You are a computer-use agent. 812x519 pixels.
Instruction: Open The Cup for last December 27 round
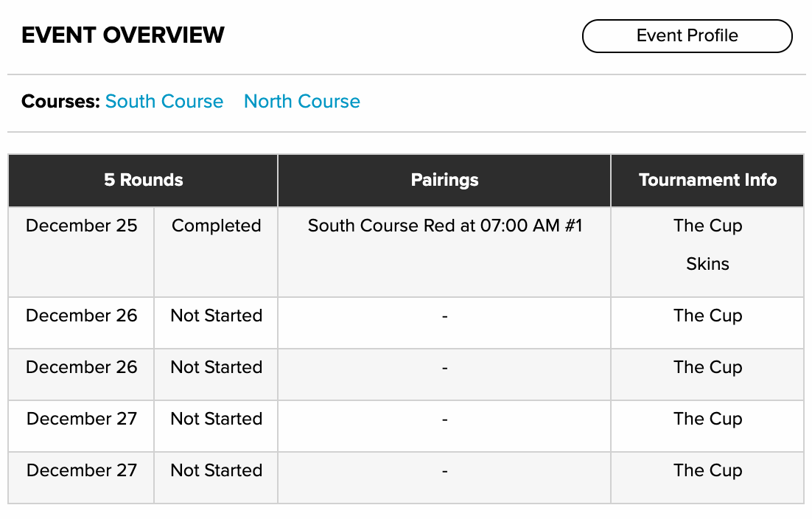[x=707, y=470]
